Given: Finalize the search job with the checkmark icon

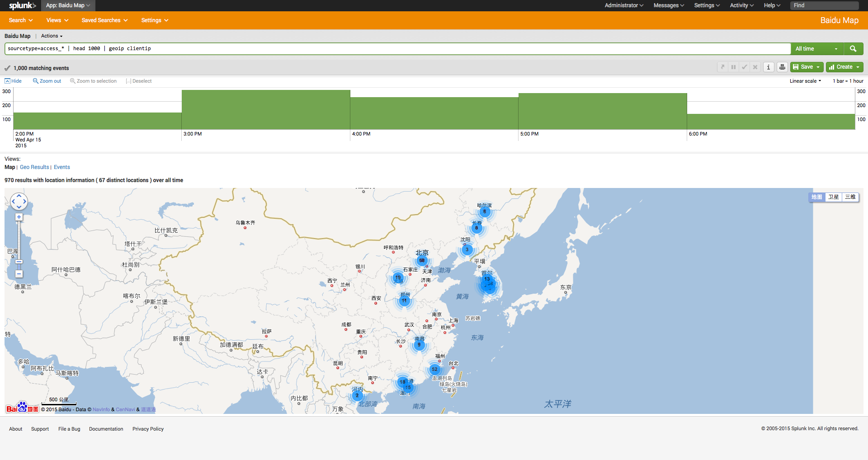Looking at the screenshot, I should 744,67.
